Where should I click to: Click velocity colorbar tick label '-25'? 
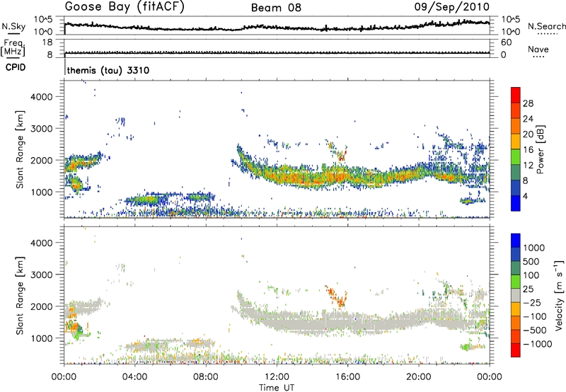click(533, 303)
